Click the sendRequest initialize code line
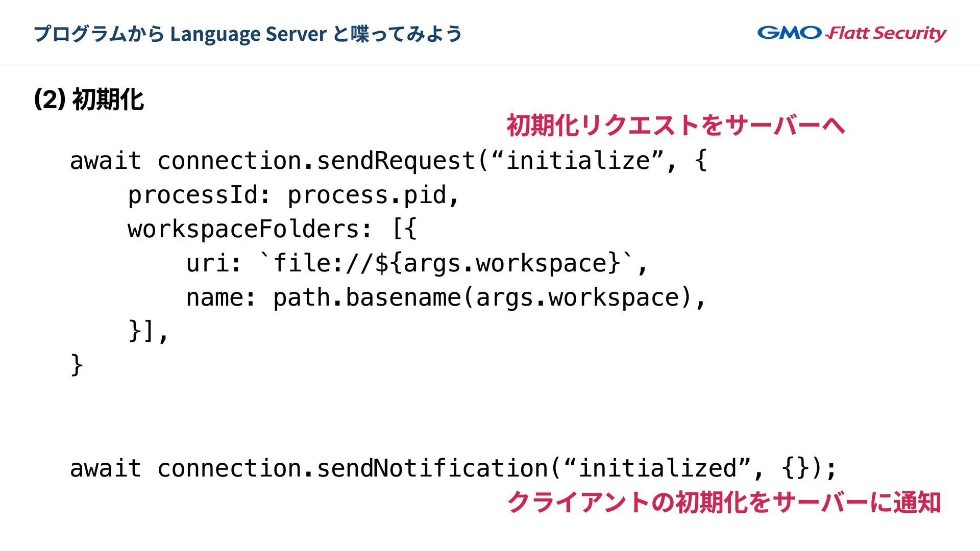 [388, 161]
